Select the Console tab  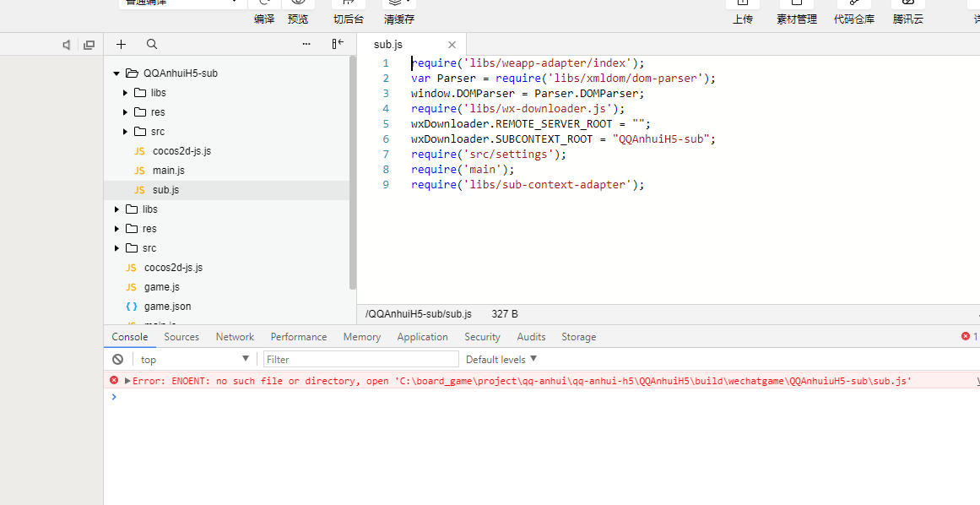pyautogui.click(x=130, y=336)
